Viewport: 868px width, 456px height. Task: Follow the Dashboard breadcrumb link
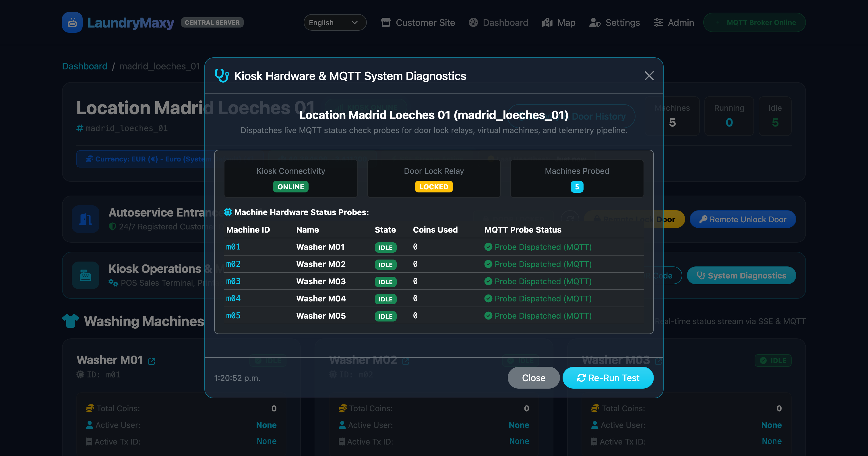click(85, 66)
